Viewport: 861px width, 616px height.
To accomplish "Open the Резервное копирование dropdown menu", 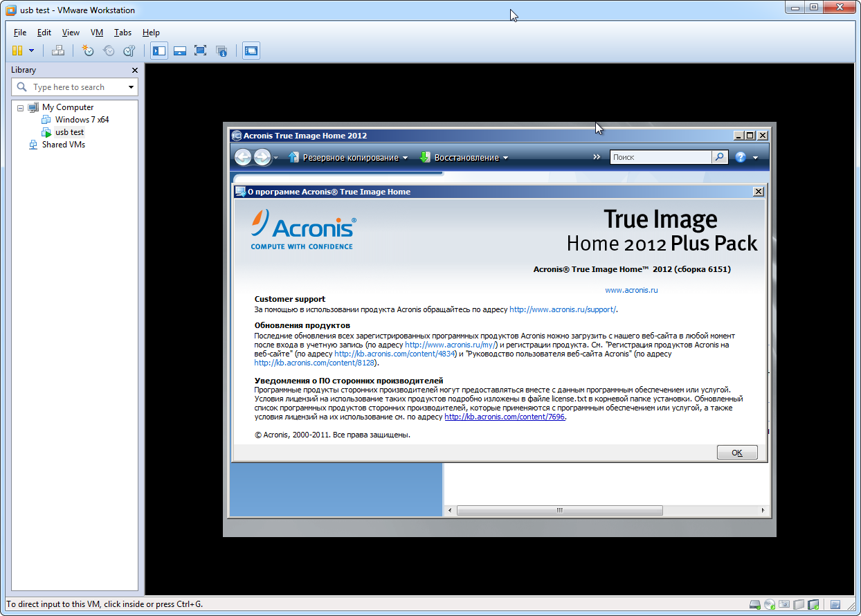I will pyautogui.click(x=348, y=158).
